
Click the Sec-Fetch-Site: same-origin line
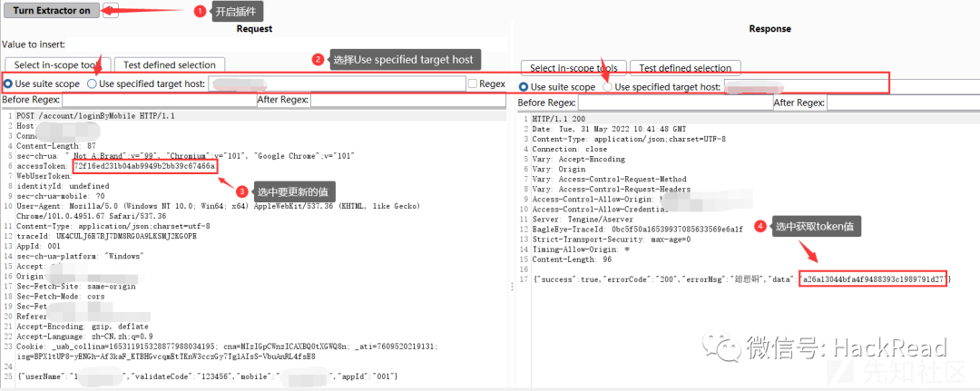[75, 286]
